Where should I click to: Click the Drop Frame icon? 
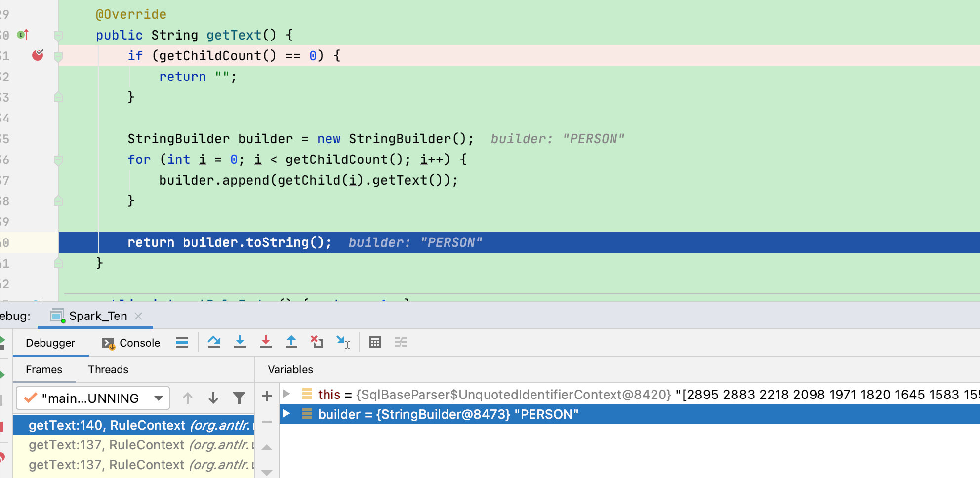click(317, 342)
